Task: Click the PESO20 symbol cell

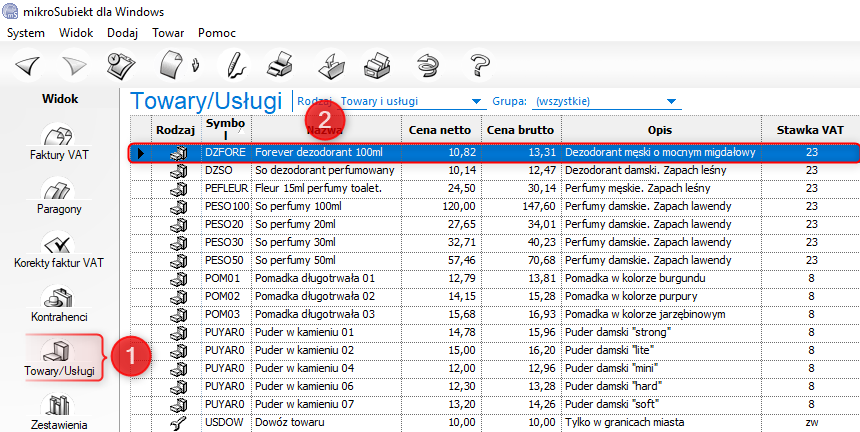Action: [x=226, y=225]
